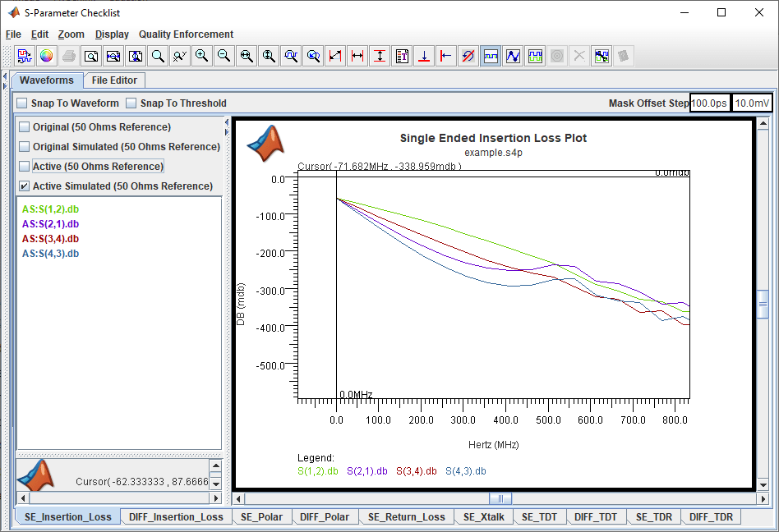Open the color wheel settings icon
The height and width of the screenshot is (532, 779).
tap(46, 56)
